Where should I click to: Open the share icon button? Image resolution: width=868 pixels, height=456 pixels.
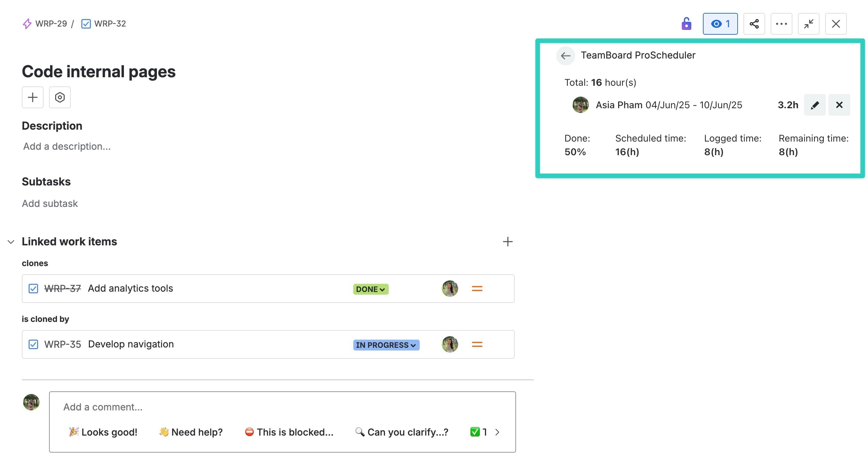click(x=754, y=24)
